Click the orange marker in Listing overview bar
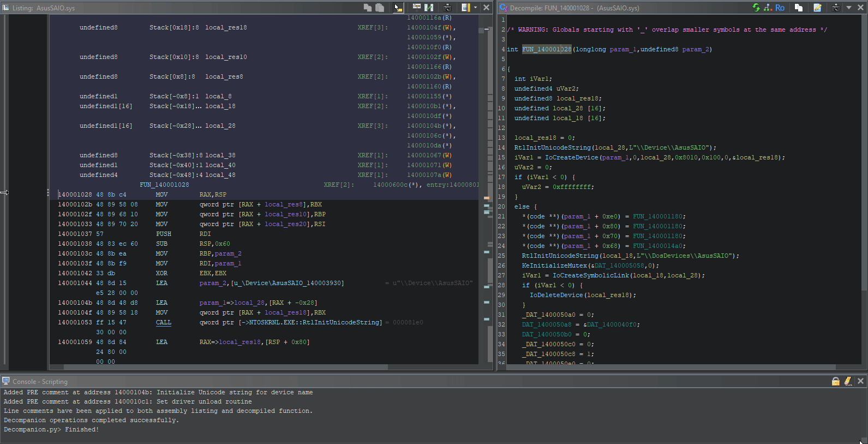The width and height of the screenshot is (868, 444). coord(487,198)
